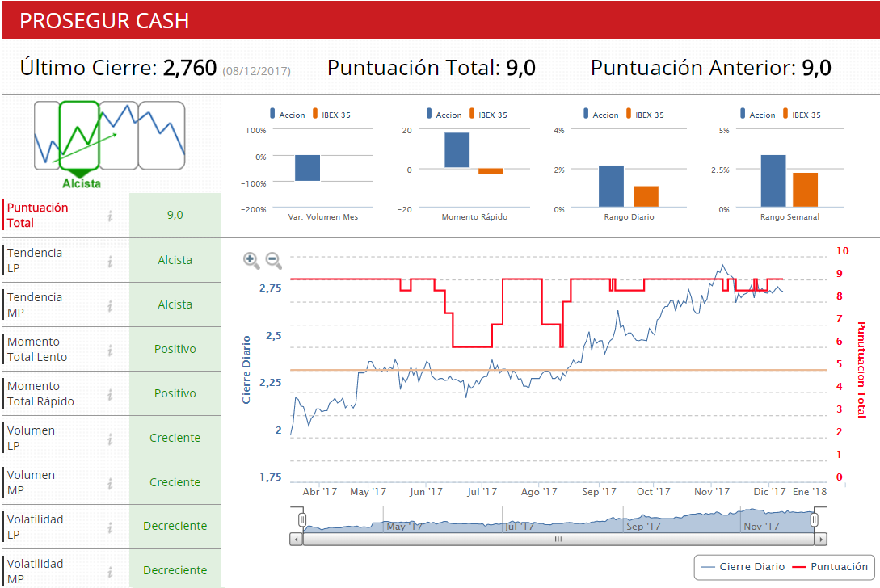The image size is (880, 588).
Task: Click the left handle of range navigator
Action: 302,520
